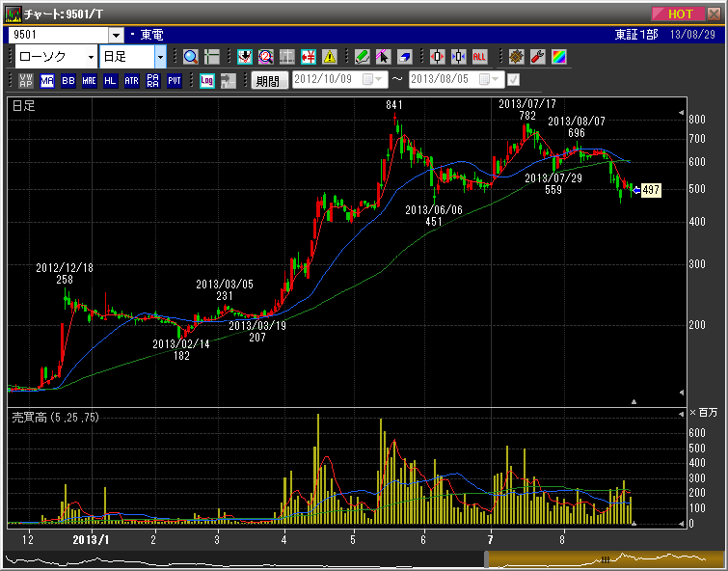Open the ローソク chart type dropdown
728x571 pixels.
90,57
